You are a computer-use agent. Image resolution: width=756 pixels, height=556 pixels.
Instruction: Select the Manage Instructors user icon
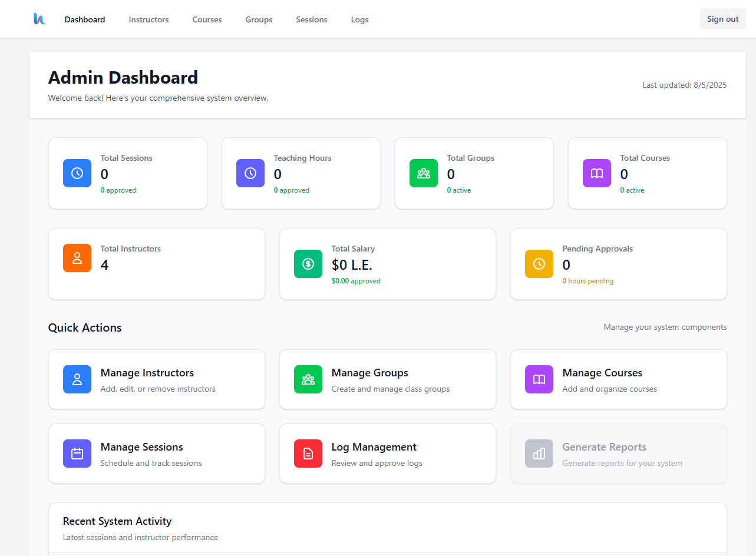pyautogui.click(x=77, y=379)
